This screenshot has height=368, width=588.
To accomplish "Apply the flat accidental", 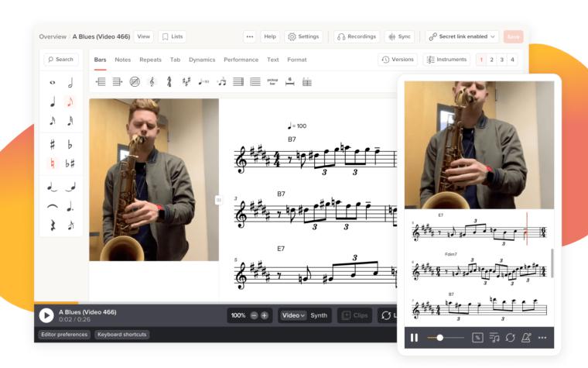I will (x=70, y=144).
